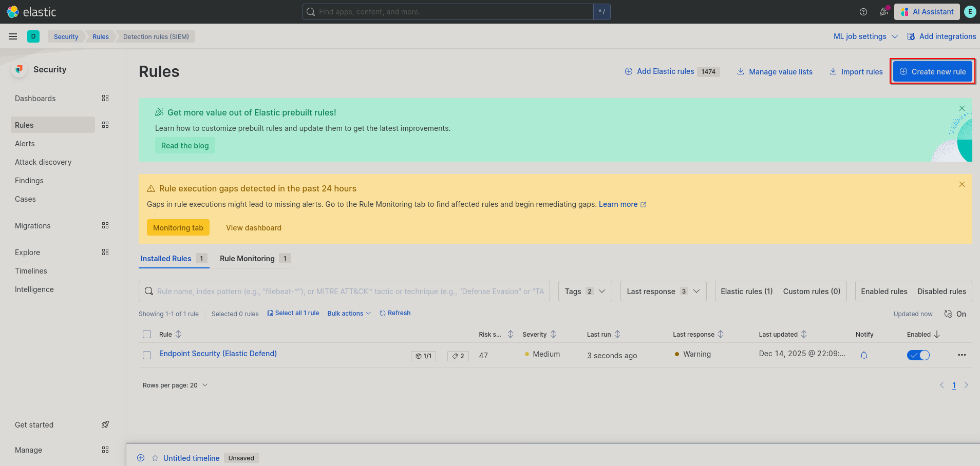The image size is (980, 466).
Task: Open row actions ellipsis for Endpoint Security
Action: tap(962, 355)
